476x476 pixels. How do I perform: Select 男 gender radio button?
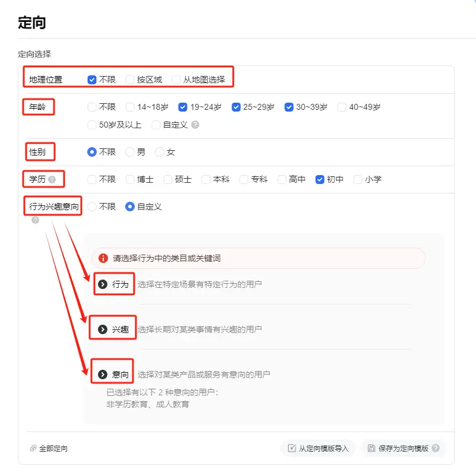coord(130,152)
